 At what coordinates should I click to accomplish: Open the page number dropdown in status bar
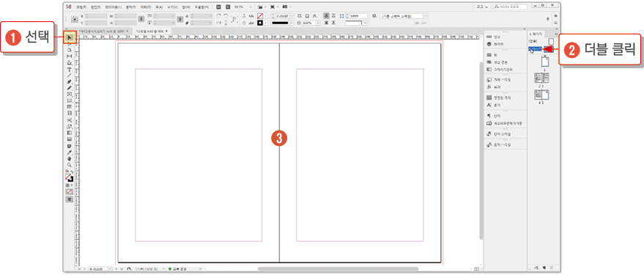[x=110, y=268]
